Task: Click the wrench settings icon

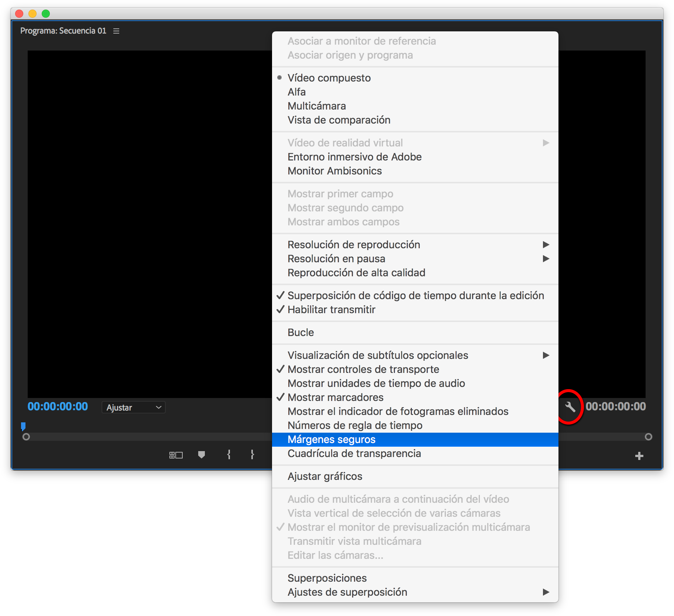Action: (570, 407)
